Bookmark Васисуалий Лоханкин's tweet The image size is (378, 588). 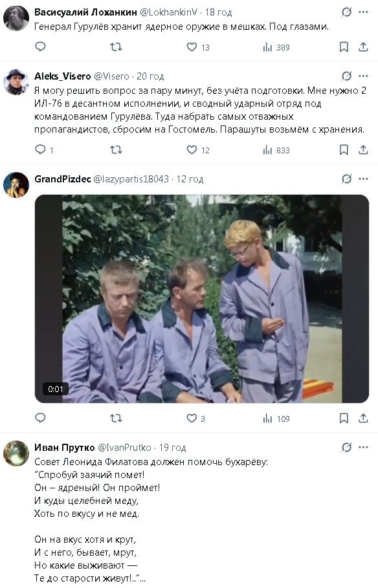pos(344,47)
